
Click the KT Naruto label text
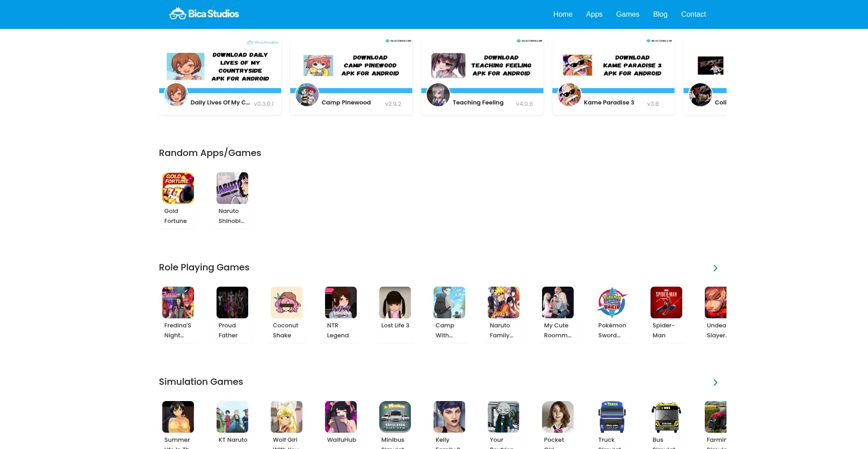pyautogui.click(x=233, y=440)
